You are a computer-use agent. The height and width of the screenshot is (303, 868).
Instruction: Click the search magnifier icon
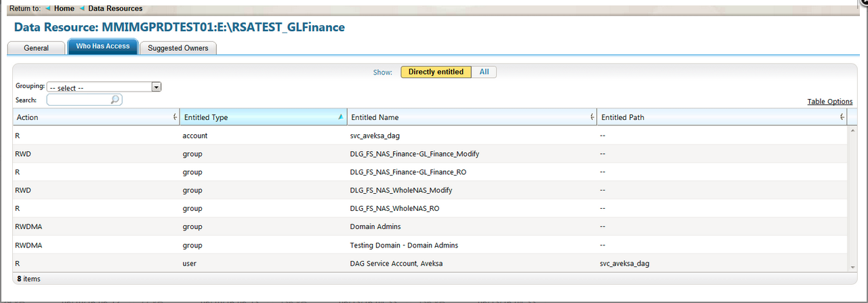coord(115,100)
